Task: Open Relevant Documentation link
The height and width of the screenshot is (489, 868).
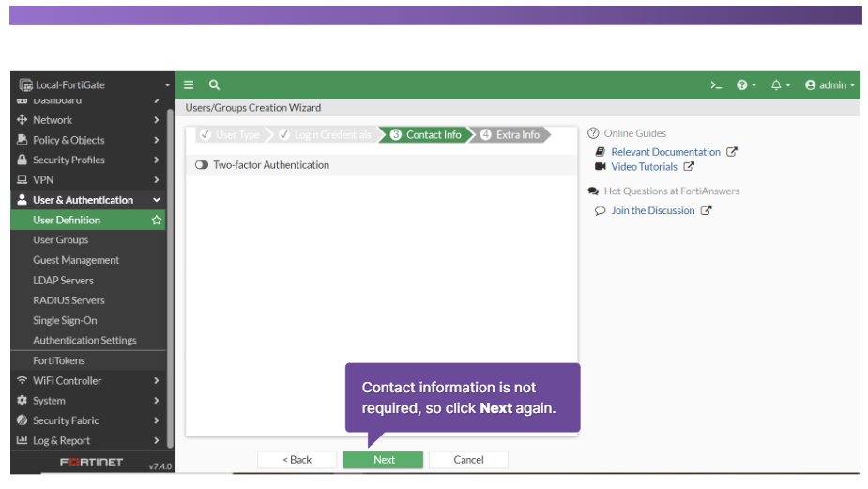Action: [665, 152]
